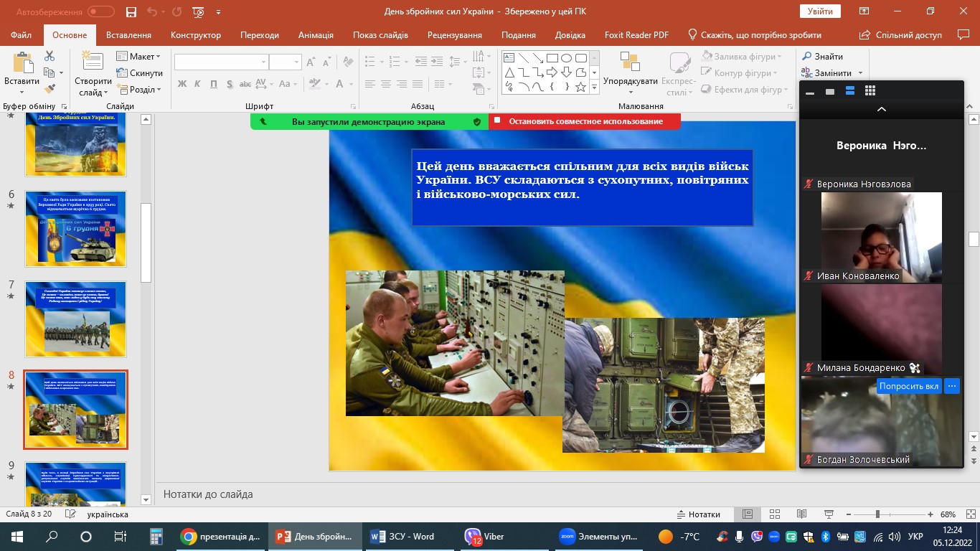Open Вставити paste dropdown arrow

22,93
